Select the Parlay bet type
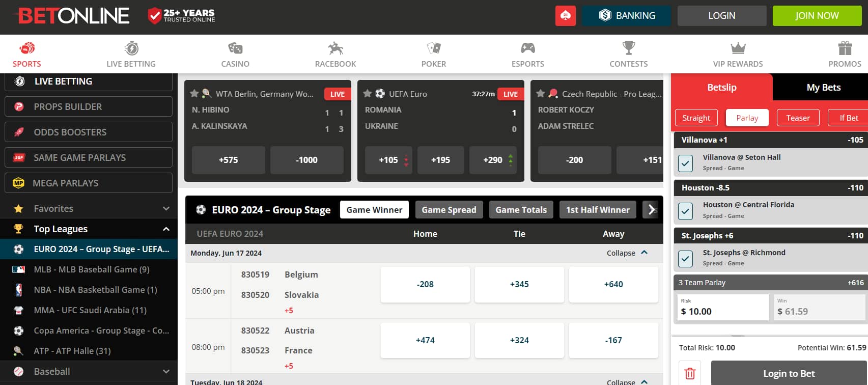This screenshot has width=868, height=385. pos(747,118)
